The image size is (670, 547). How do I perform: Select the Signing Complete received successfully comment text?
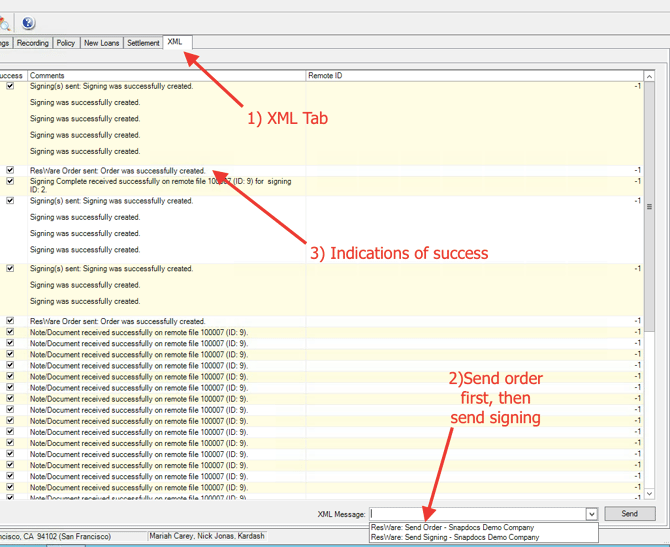click(161, 185)
